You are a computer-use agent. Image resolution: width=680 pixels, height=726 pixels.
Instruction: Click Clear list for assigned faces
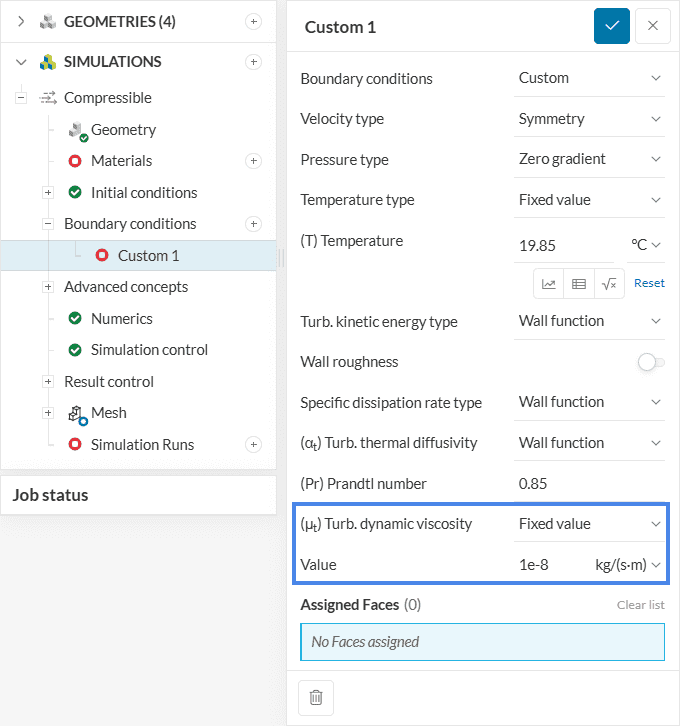point(640,605)
